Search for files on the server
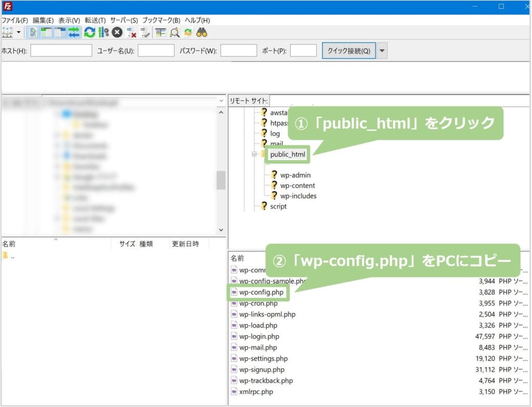This screenshot has width=532, height=407. 201,32
